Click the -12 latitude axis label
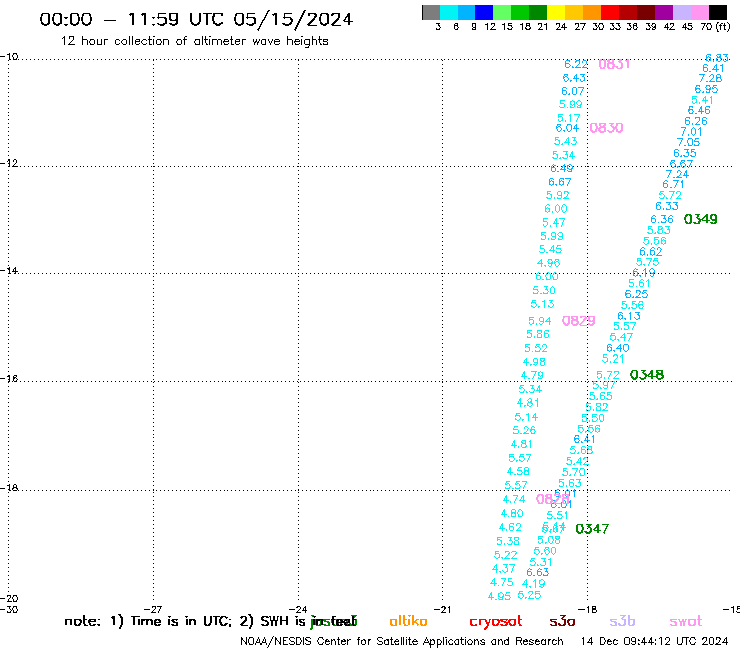 click(x=9, y=163)
